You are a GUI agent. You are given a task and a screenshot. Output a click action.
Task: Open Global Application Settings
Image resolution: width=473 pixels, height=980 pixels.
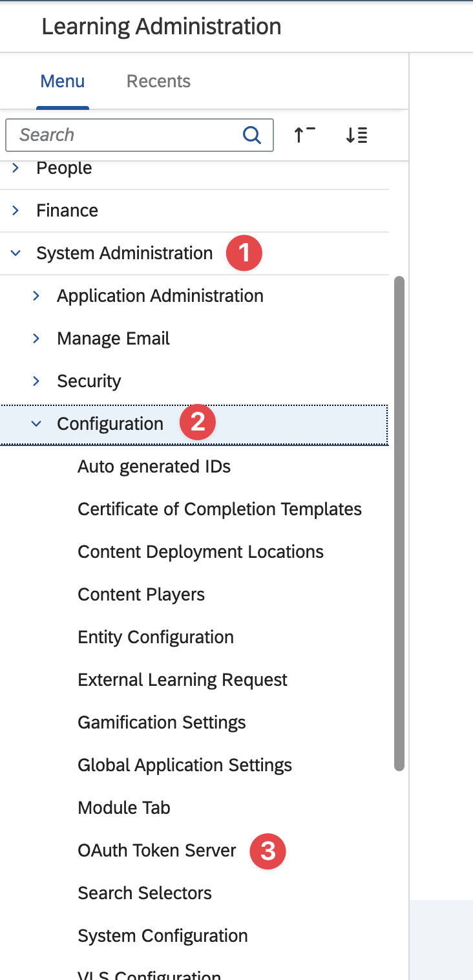[x=185, y=765]
